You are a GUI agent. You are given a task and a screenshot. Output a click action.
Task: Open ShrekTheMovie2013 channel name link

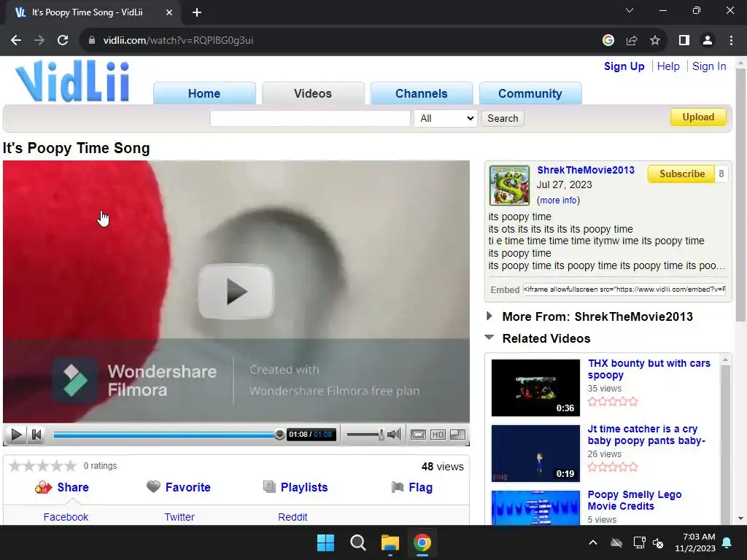point(586,170)
